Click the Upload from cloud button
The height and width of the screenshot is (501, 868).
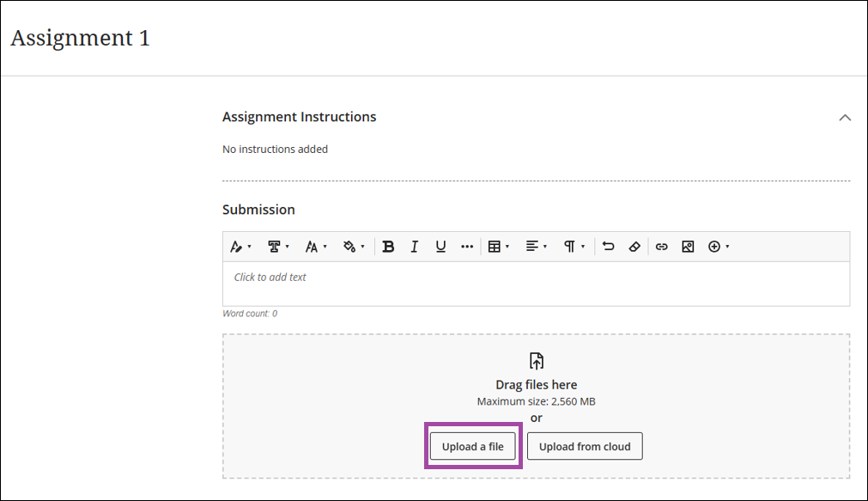(585, 446)
